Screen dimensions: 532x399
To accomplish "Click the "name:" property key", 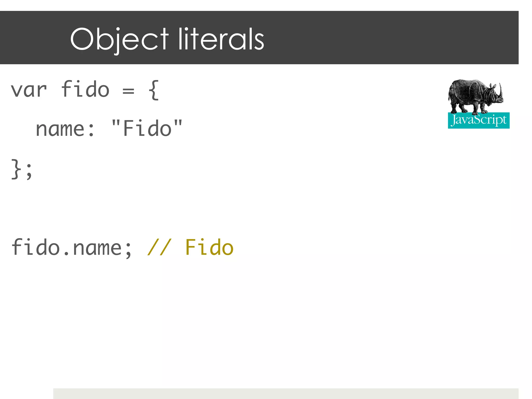I will tap(65, 129).
